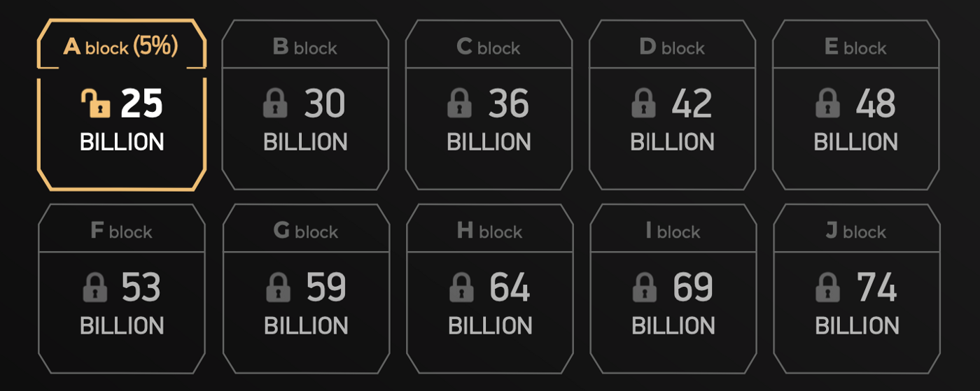Click the 59 BILLION amount
Image resolution: width=980 pixels, height=391 pixels.
306,306
